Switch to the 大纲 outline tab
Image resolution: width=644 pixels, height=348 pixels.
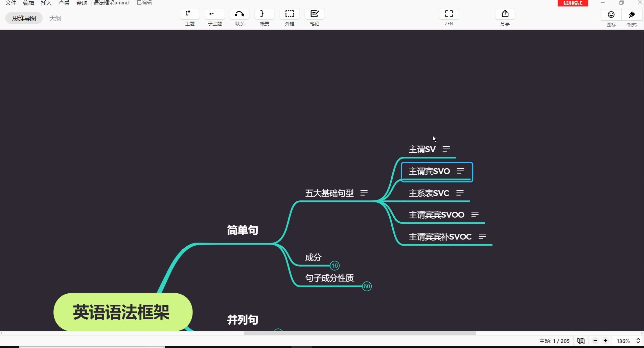click(55, 18)
